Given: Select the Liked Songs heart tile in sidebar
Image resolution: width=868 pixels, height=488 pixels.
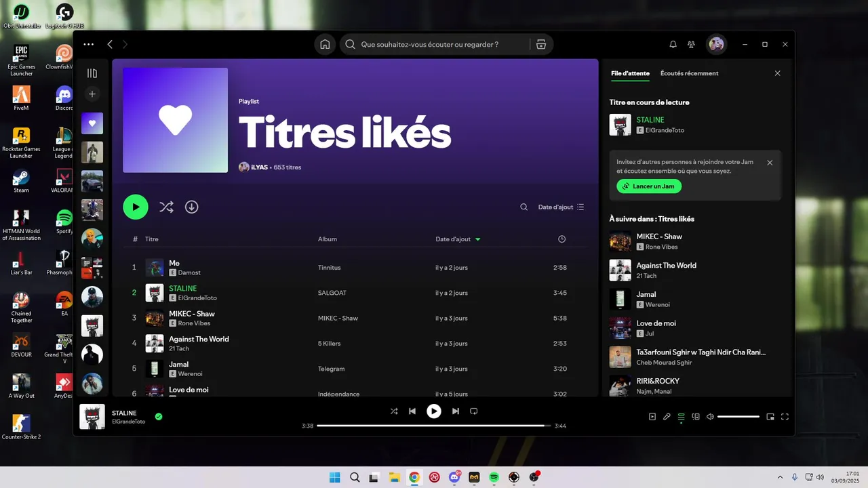Looking at the screenshot, I should (92, 123).
